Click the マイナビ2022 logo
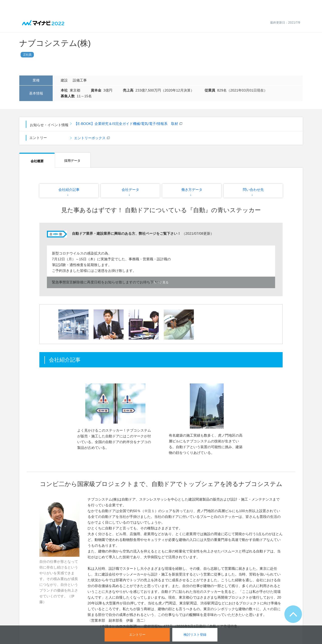Image resolution: width=322 pixels, height=644 pixels. [43, 23]
